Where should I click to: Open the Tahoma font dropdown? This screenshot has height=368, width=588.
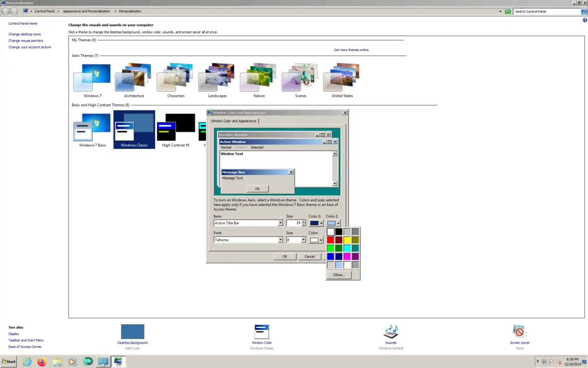pyautogui.click(x=280, y=240)
